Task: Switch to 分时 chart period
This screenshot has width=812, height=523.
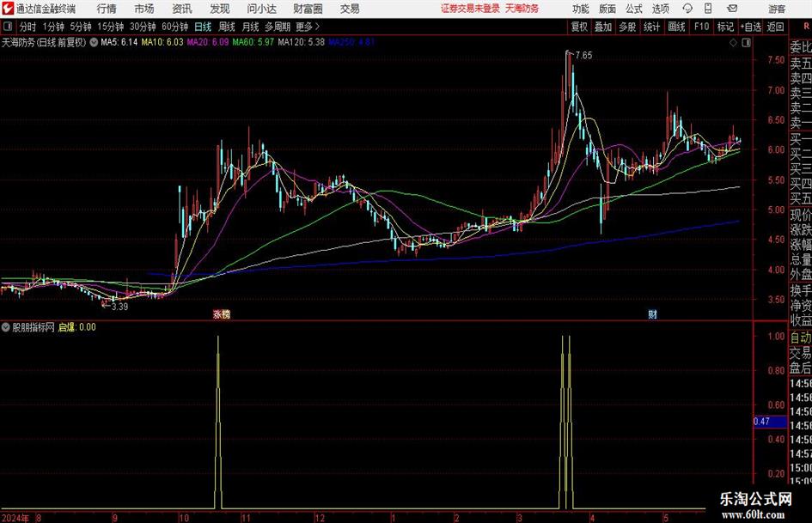Action: (x=28, y=27)
